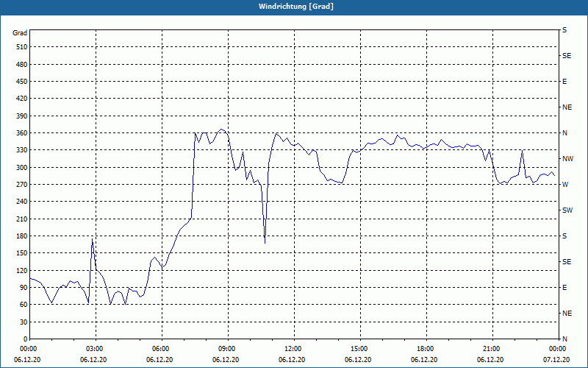Click the 00:00 label above 07.12.20
Viewport: 588px width, 368px height.
pos(558,349)
